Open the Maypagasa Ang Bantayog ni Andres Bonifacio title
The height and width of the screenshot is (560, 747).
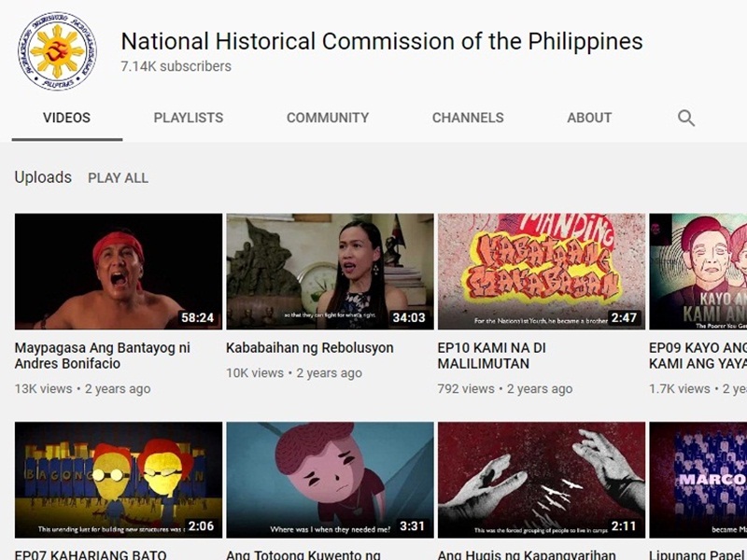pos(103,356)
